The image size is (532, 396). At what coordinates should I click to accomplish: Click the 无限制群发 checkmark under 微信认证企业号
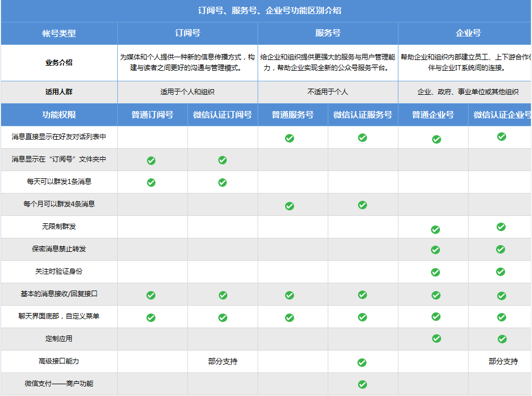501,227
